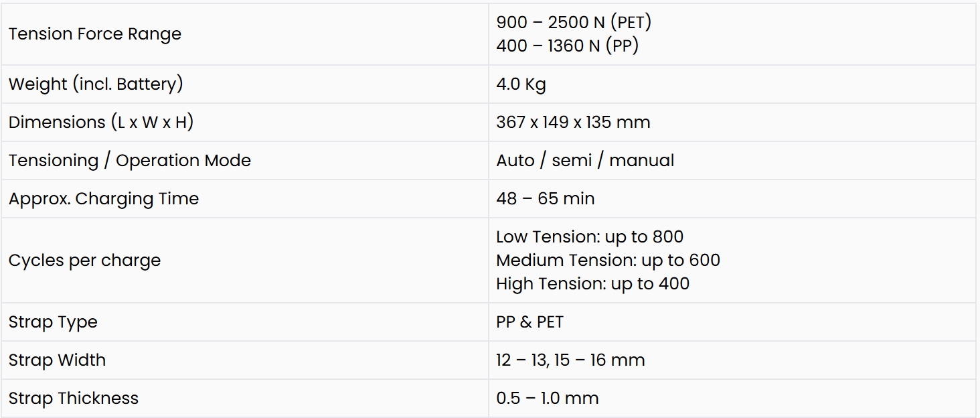Viewport: 980px width, 418px height.
Task: Select the High Tension: up to 400 line
Action: tap(592, 284)
